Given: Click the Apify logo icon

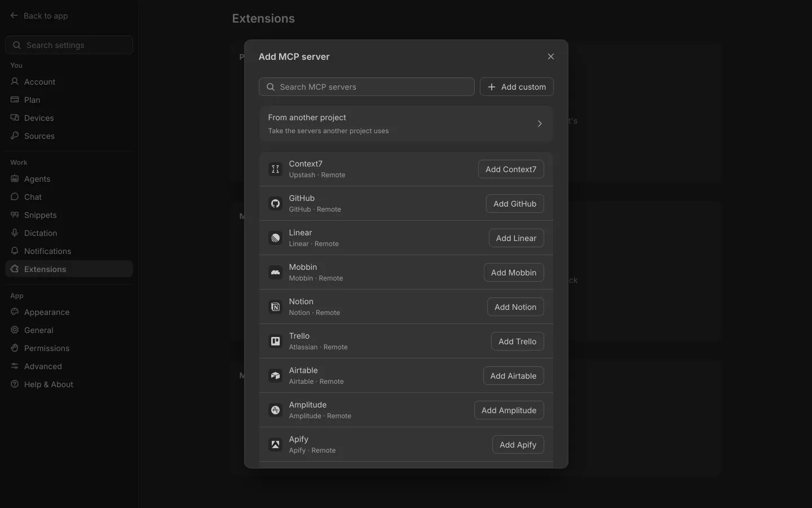Looking at the screenshot, I should pos(275,444).
